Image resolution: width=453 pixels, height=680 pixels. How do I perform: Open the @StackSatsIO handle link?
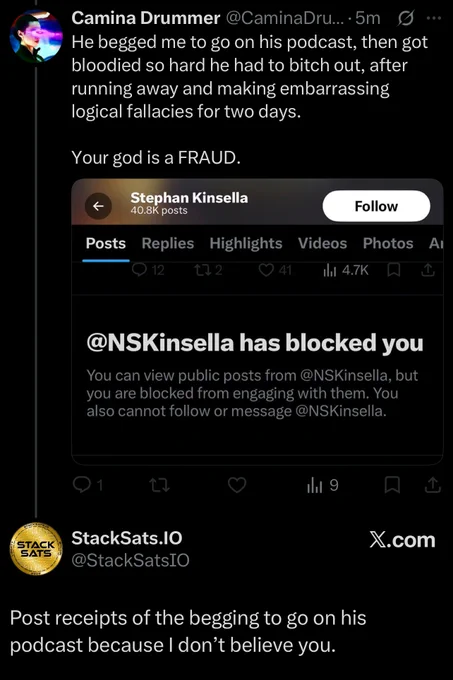click(x=130, y=560)
